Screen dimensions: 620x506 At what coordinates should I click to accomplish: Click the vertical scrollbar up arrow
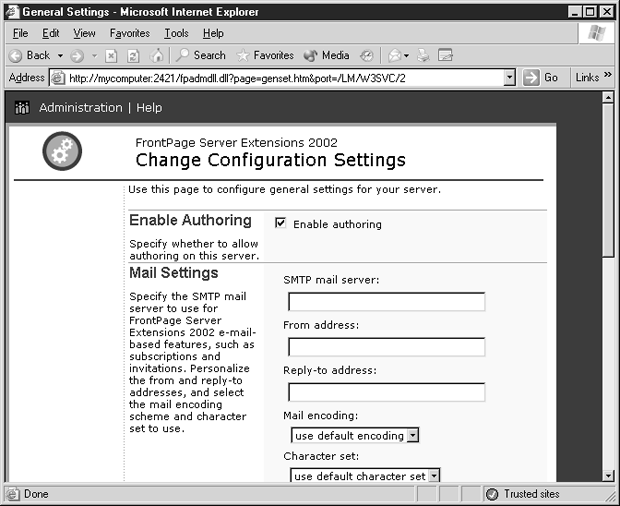pos(608,97)
